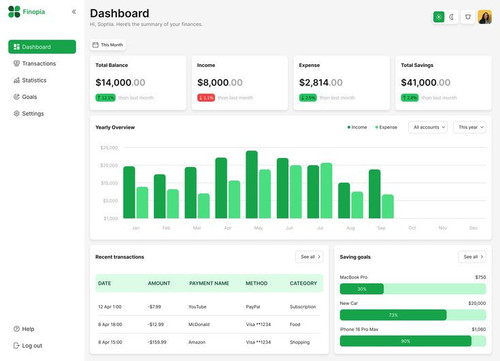Screen dimensions: 500x361
Task: Click the PayPal method cell
Action: click(253, 307)
